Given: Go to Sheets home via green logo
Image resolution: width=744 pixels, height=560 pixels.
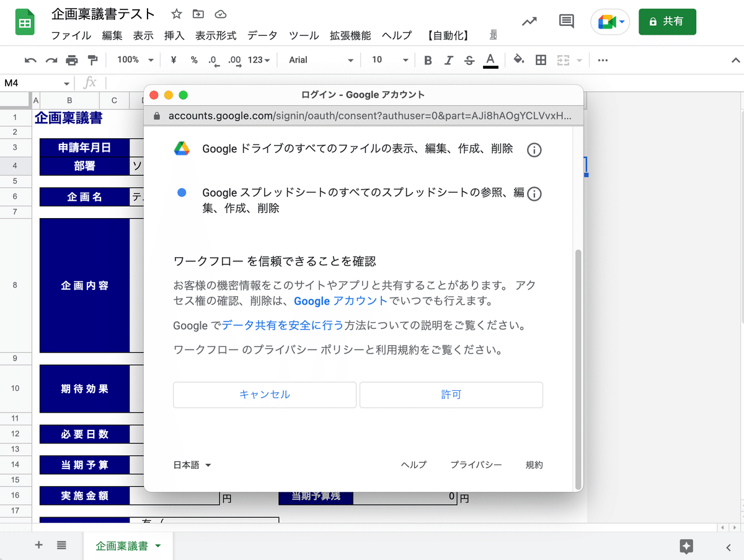Looking at the screenshot, I should pos(25,23).
